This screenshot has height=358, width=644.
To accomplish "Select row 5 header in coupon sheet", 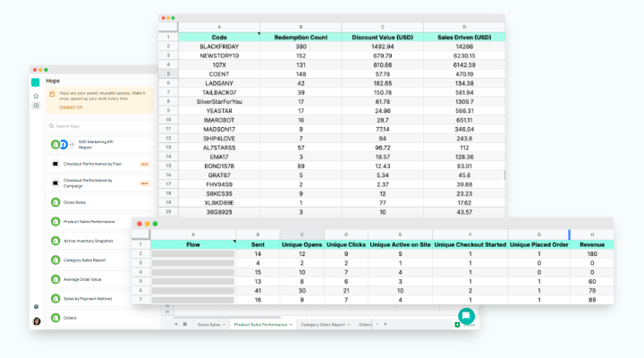I will click(168, 74).
